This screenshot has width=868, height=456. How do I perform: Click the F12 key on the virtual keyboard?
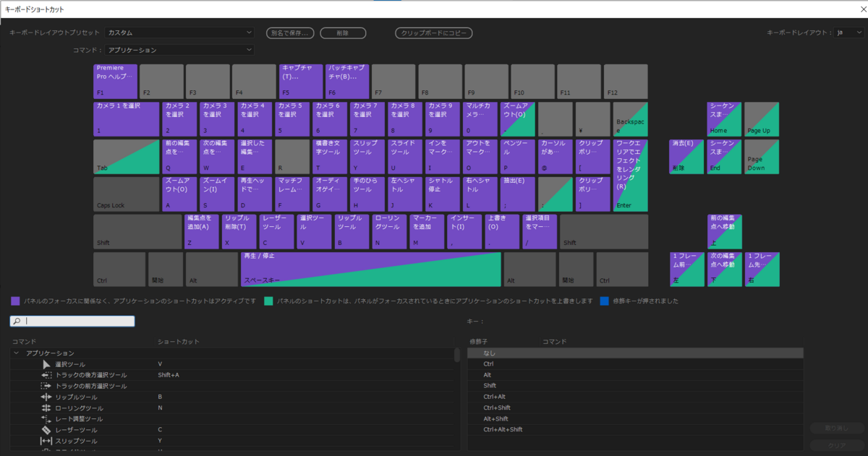pyautogui.click(x=626, y=81)
